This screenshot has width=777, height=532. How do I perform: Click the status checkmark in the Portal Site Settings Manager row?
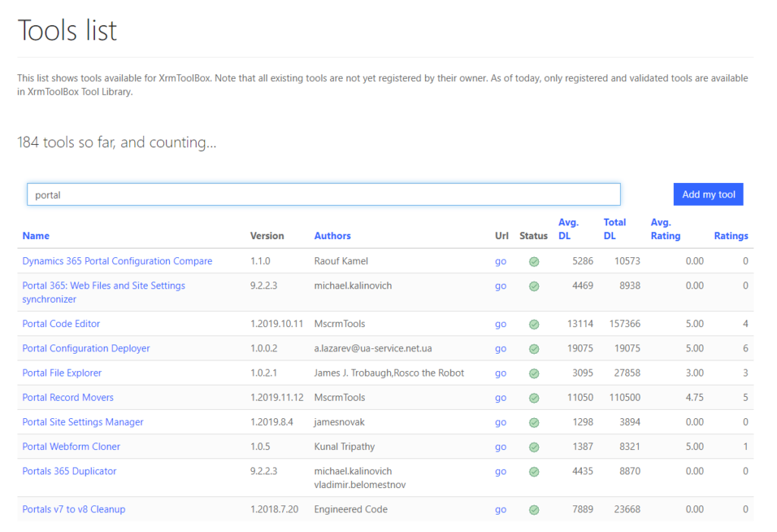[x=533, y=423]
